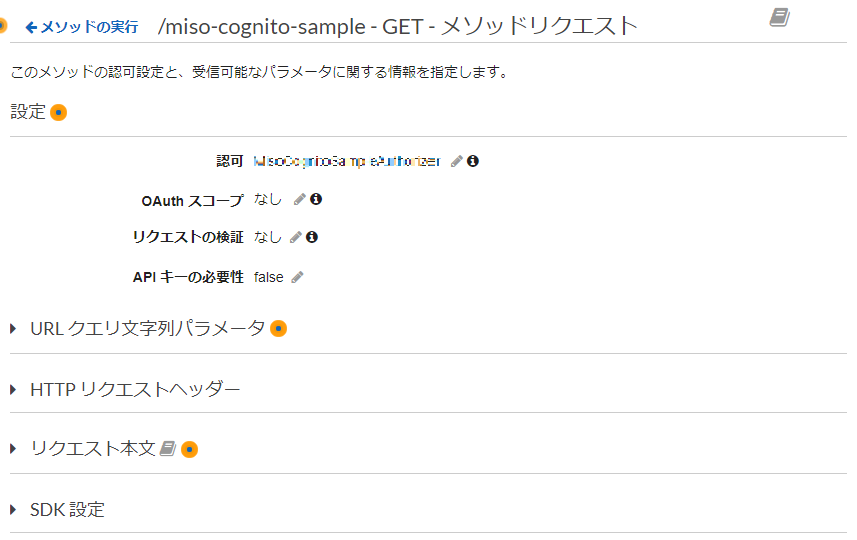Click orange hint dot beside URL クエリ文字列パラメータ

tap(279, 328)
